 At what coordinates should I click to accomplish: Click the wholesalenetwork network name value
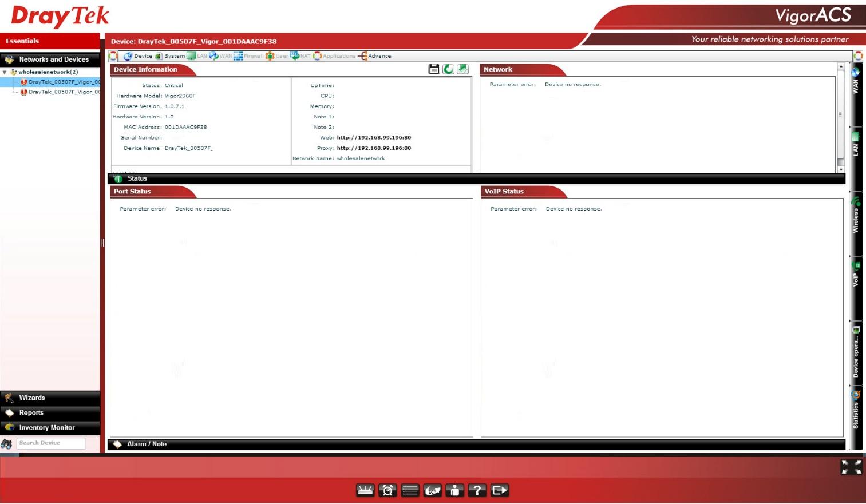tap(361, 158)
